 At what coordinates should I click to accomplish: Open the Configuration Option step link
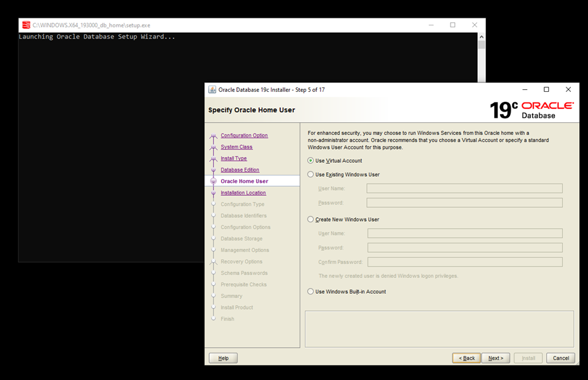coord(244,136)
